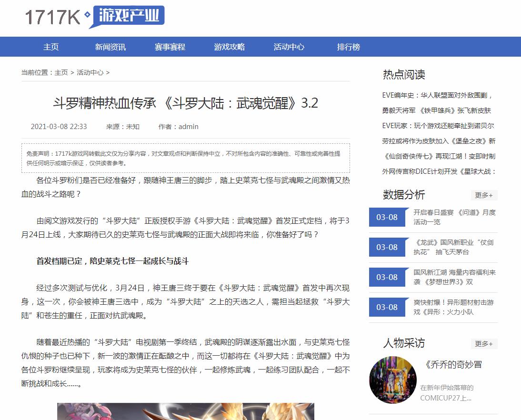This screenshot has height=420, width=521.
Task: Switch to the 排行榜 menu item
Action: (x=348, y=47)
